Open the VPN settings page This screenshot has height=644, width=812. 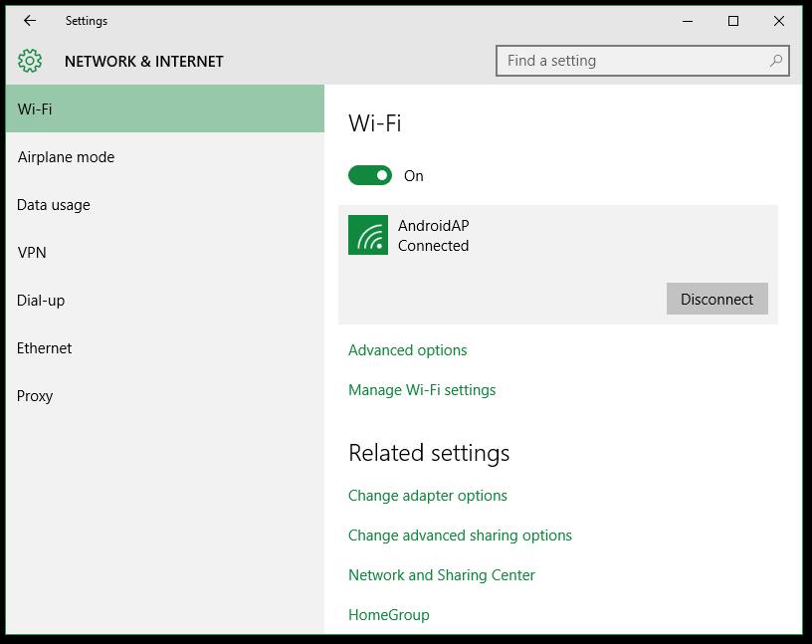32,253
